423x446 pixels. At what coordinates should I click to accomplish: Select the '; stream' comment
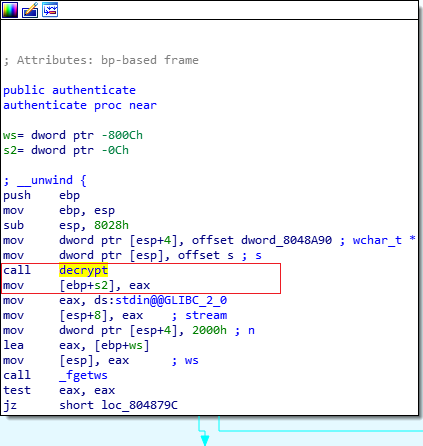(x=199, y=315)
